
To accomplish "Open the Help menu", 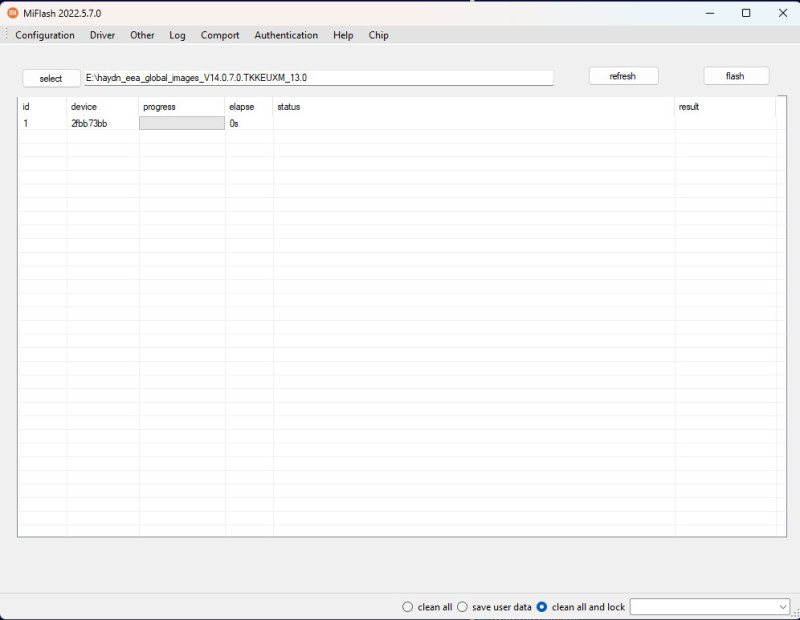I will pyautogui.click(x=343, y=35).
